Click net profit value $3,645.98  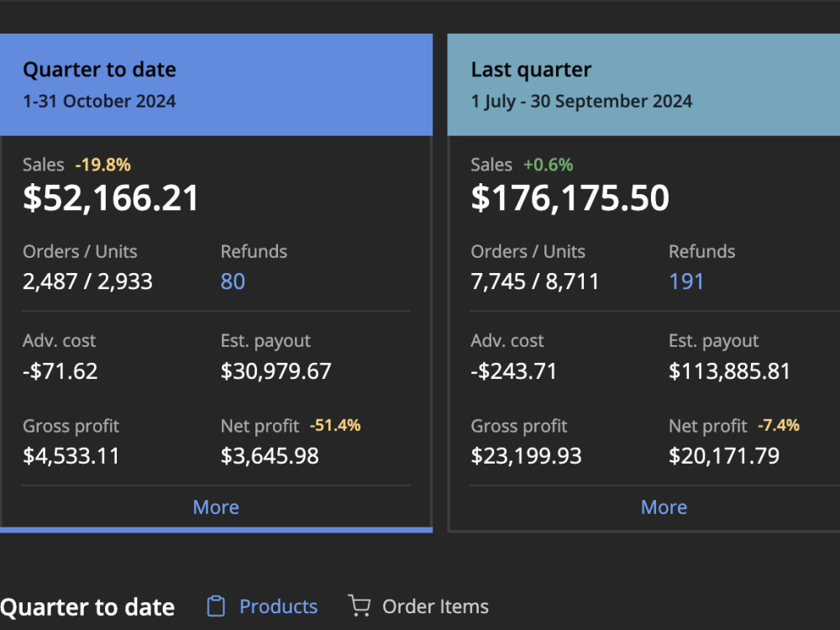(270, 456)
